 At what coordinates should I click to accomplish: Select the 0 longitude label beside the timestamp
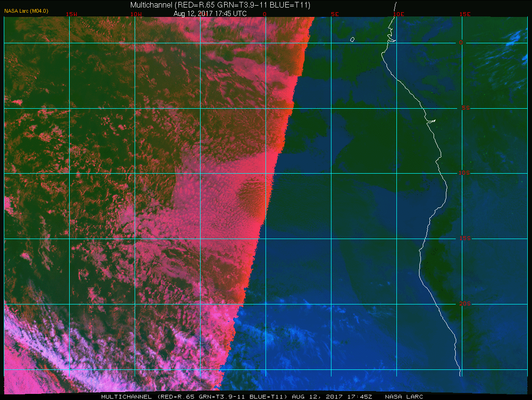tap(265, 14)
